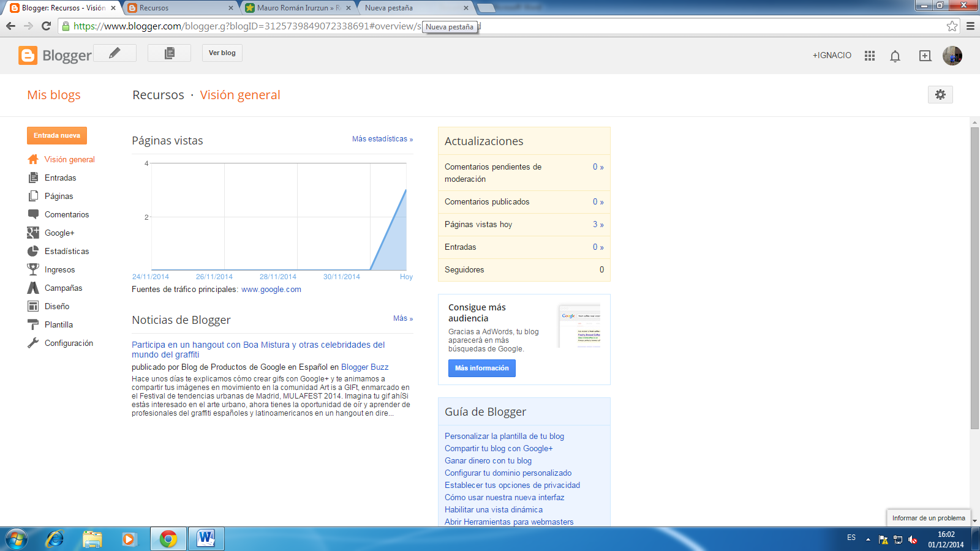Launch Internet Explorer from taskbar
Viewport: 980px width, 551px height.
point(55,539)
